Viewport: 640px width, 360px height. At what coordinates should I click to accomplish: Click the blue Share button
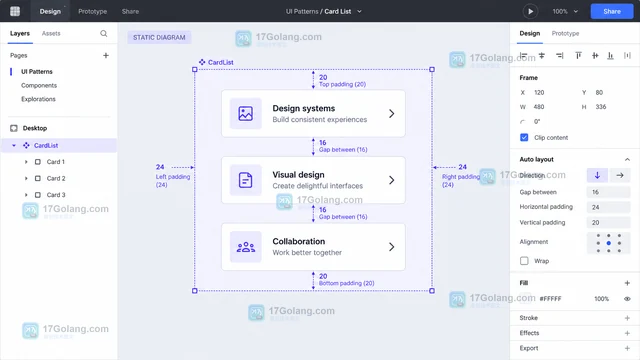[x=612, y=11]
